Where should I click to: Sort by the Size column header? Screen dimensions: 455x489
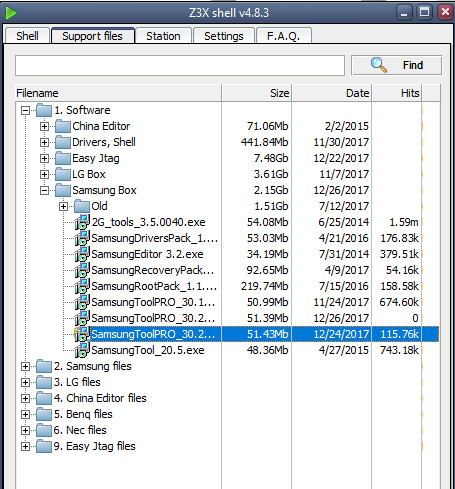257,93
